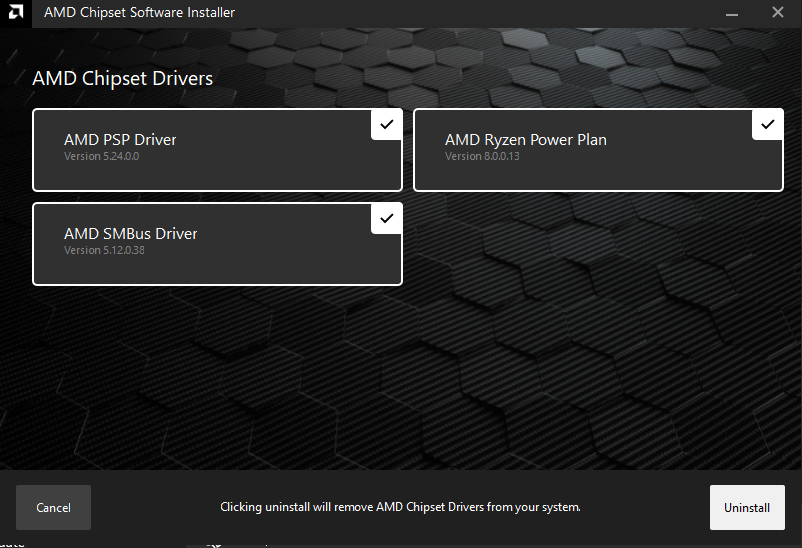
Task: Click Version 5.24.0.0 text
Action: click(x=101, y=157)
